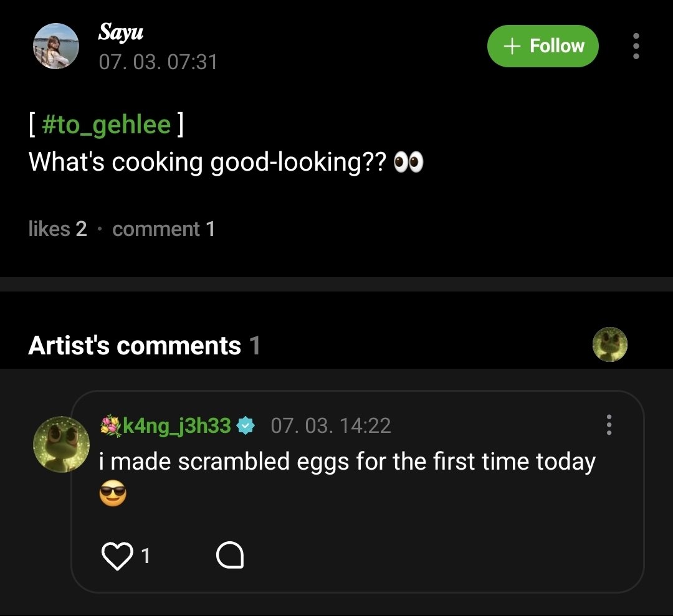Viewport: 673px width, 616px height.
Task: Tap the #to_gehlee hashtag
Action: pyautogui.click(x=107, y=125)
